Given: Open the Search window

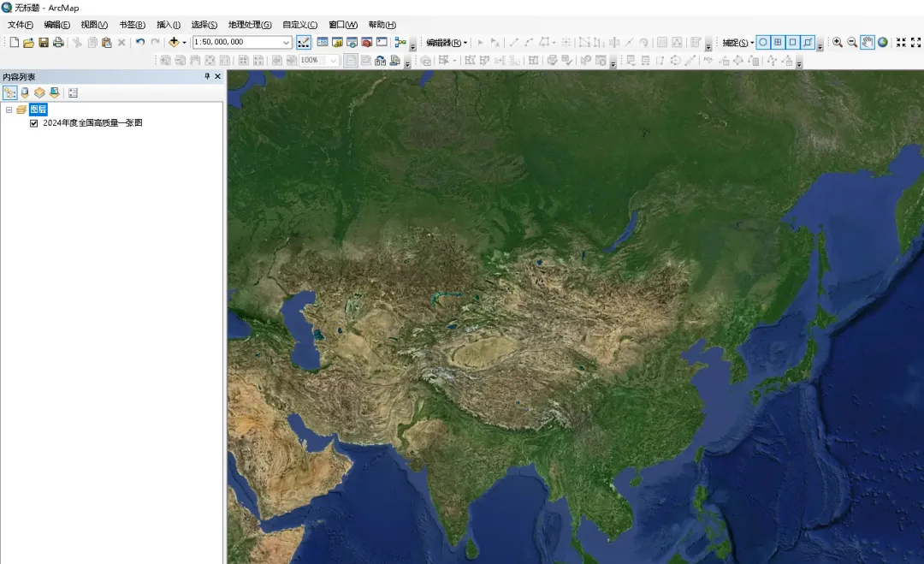Looking at the screenshot, I should [x=352, y=43].
